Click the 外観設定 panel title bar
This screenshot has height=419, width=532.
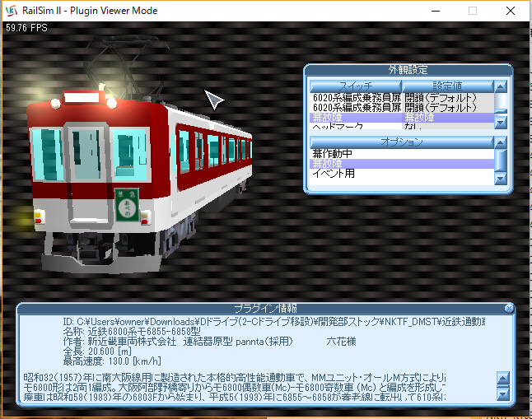click(408, 69)
